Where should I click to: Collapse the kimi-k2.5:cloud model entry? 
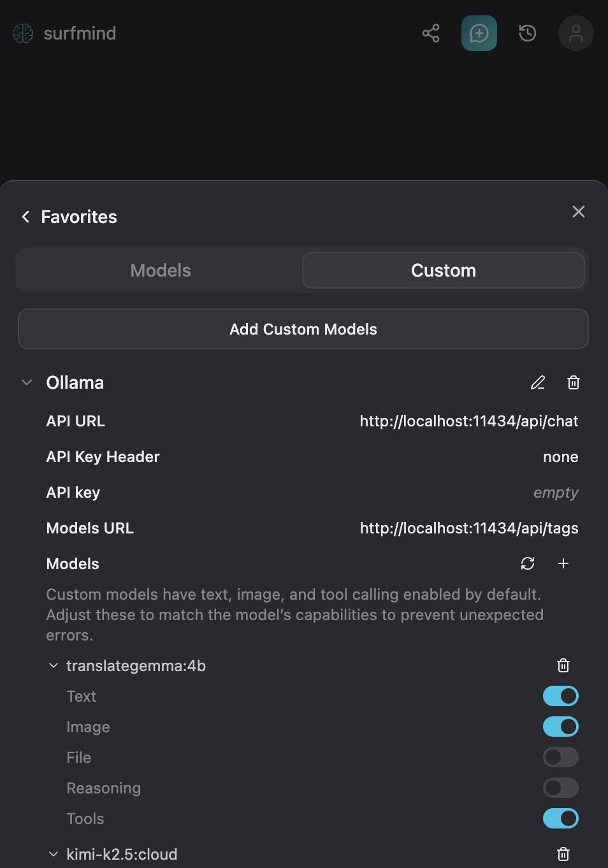click(x=54, y=853)
